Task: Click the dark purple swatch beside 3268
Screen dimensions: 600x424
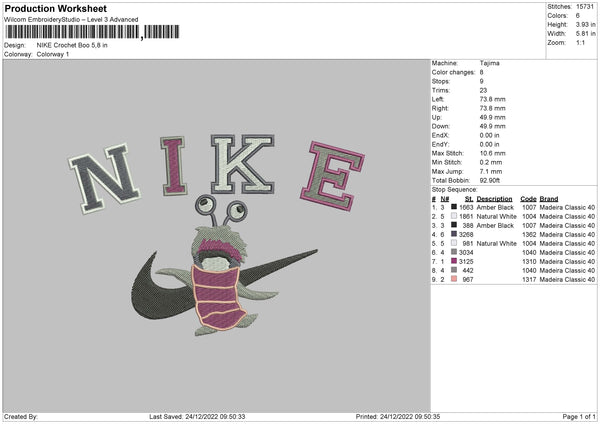Action: (x=454, y=234)
